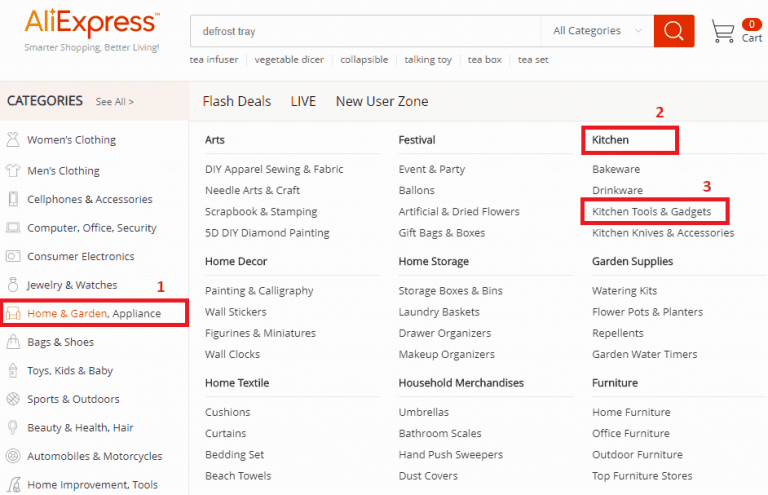
Task: Open Kitchen Tools & Gadgets subcategory
Action: coord(651,212)
